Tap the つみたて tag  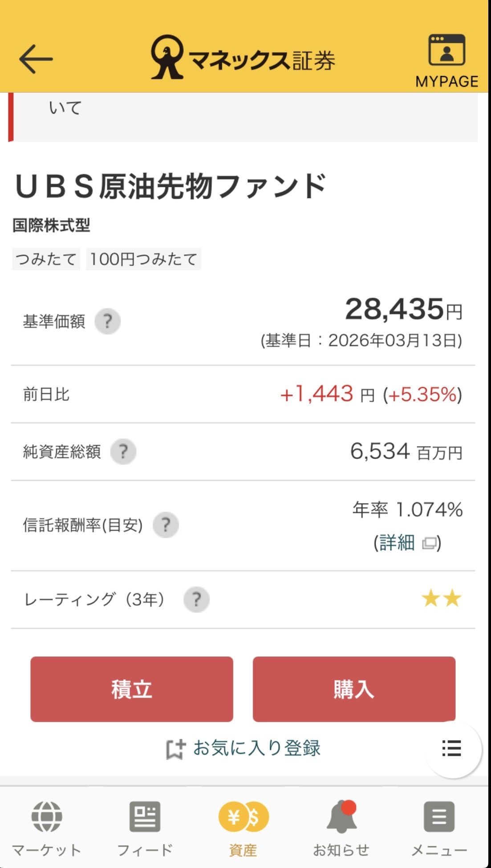pos(46,259)
